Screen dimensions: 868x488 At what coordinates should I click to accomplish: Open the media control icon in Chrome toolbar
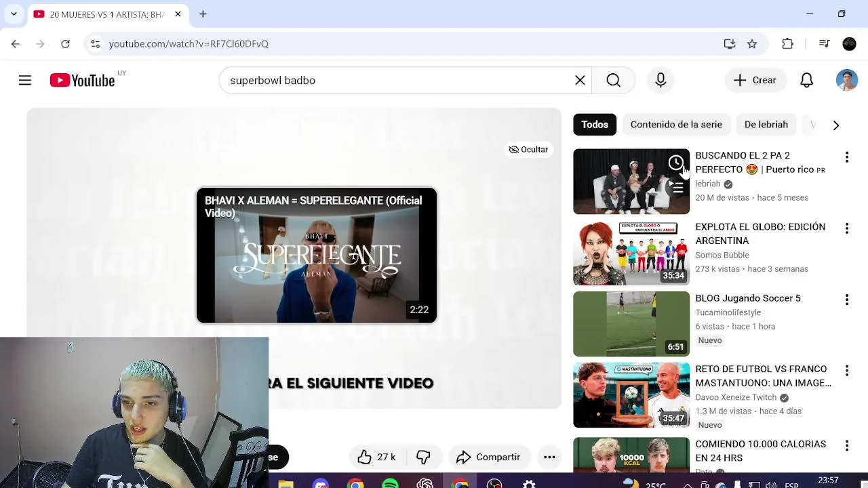[x=825, y=44]
